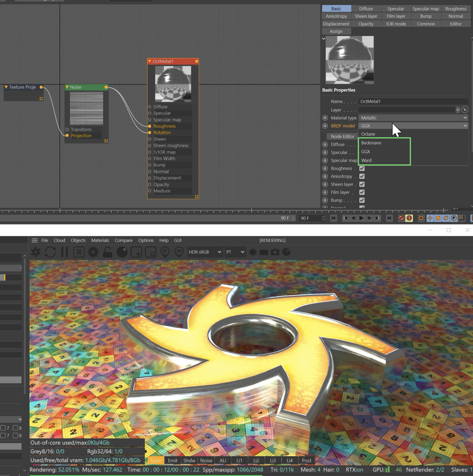Collapse the OctMetal1 node with its triangle
This screenshot has height=476, width=473.
pos(150,61)
